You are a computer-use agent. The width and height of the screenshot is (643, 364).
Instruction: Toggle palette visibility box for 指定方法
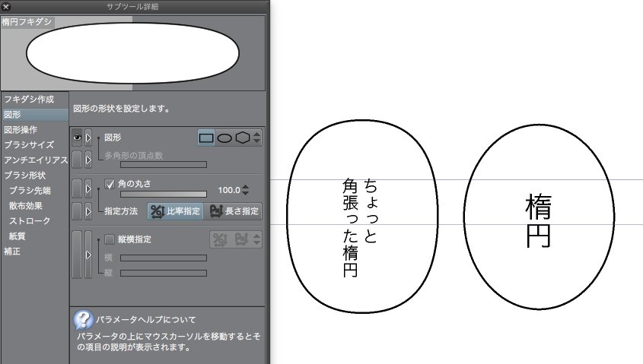click(77, 211)
